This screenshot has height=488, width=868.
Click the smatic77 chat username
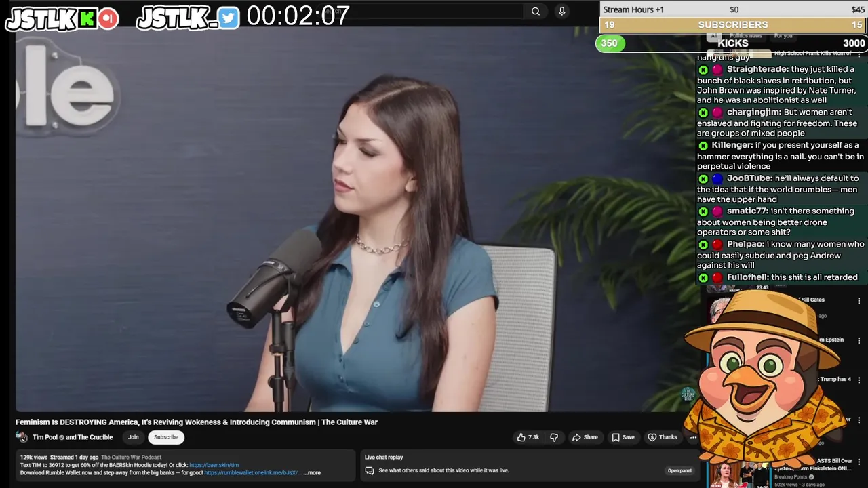coord(747,211)
